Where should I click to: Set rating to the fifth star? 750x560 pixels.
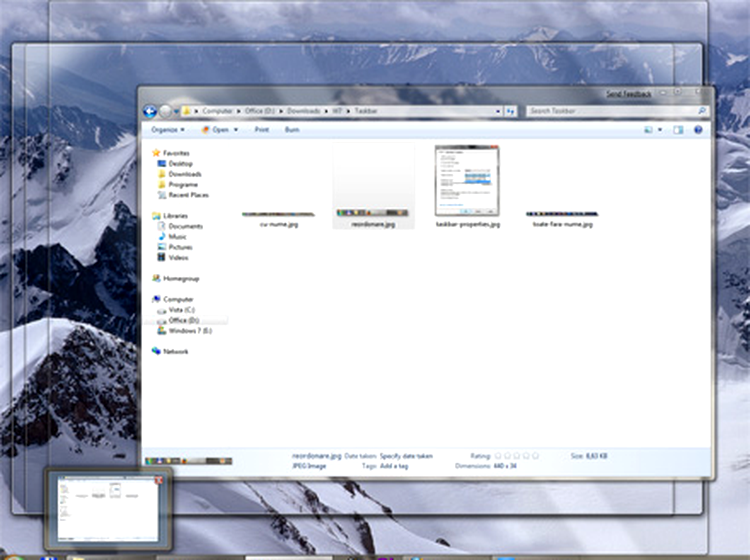pos(535,456)
